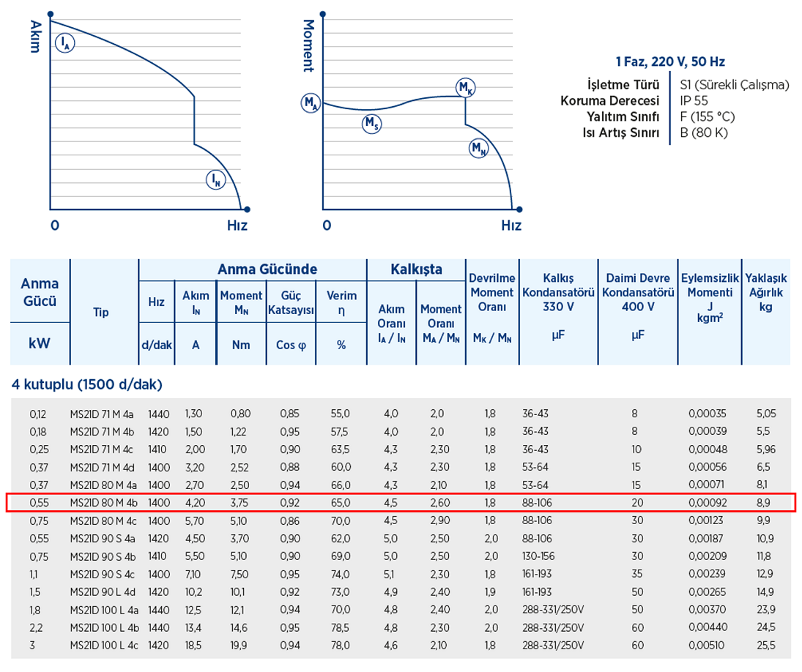Click the "Isı Artış Sınırı" label
The width and height of the screenshot is (802, 672).
click(621, 133)
